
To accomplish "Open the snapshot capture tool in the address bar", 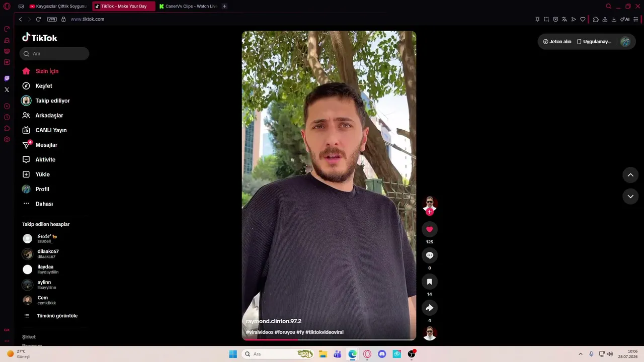I will tap(546, 19).
